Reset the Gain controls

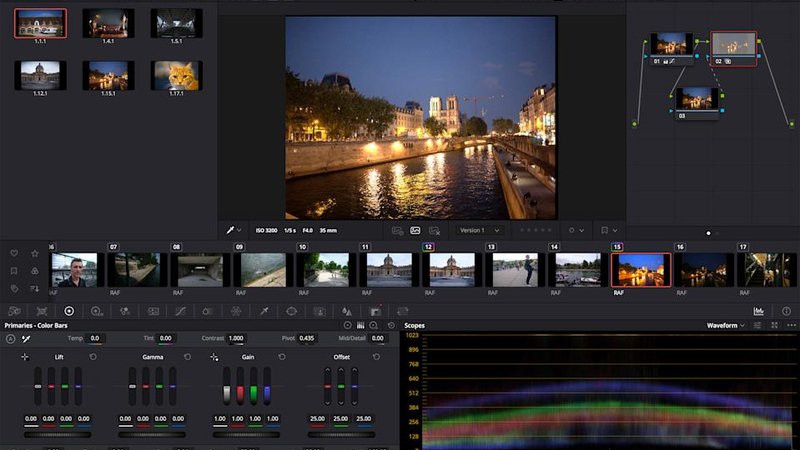point(282,357)
